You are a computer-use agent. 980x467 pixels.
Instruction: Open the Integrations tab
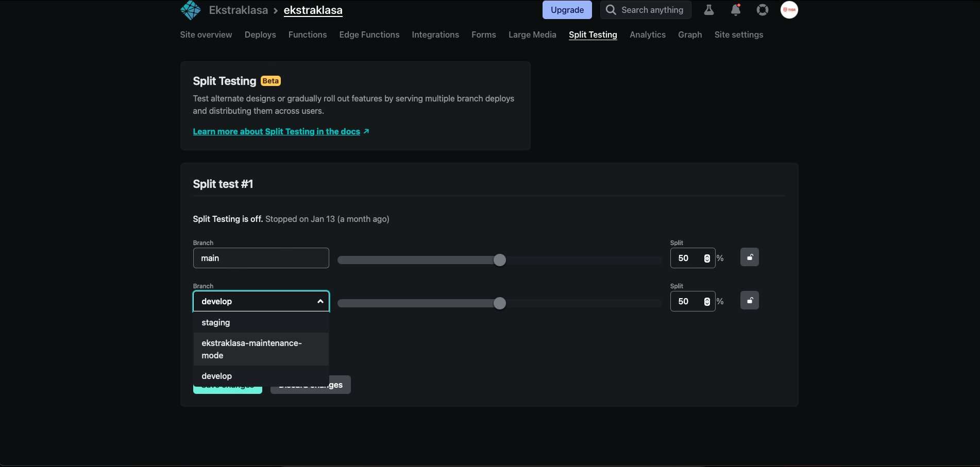(x=435, y=34)
